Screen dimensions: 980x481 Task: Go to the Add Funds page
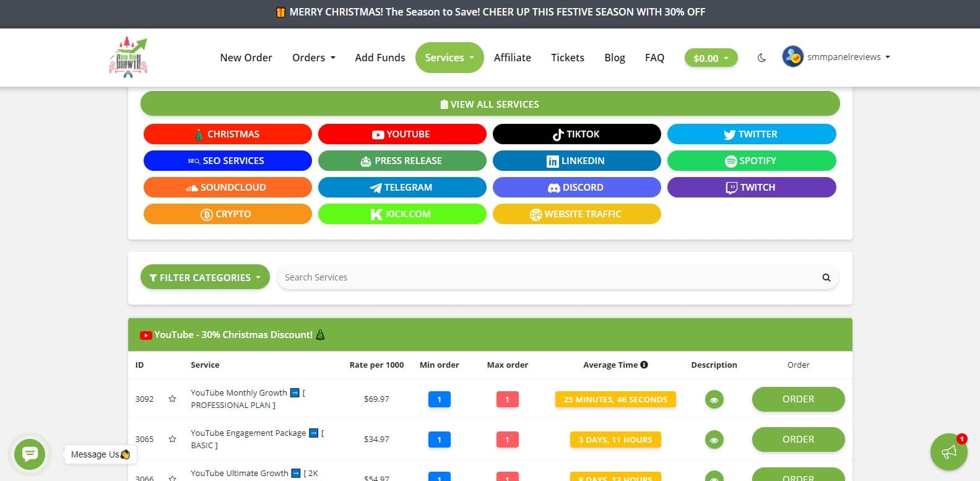click(x=379, y=58)
